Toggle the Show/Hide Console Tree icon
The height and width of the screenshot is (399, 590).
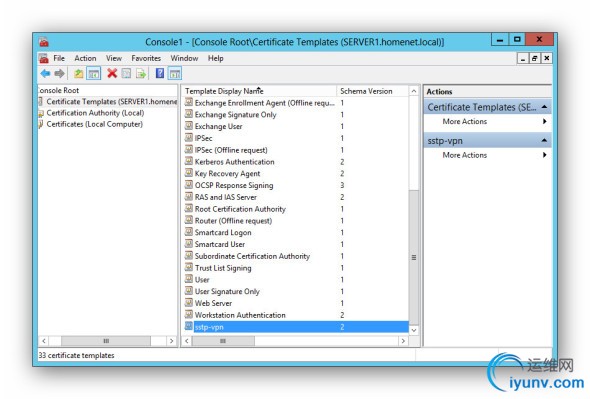93,73
